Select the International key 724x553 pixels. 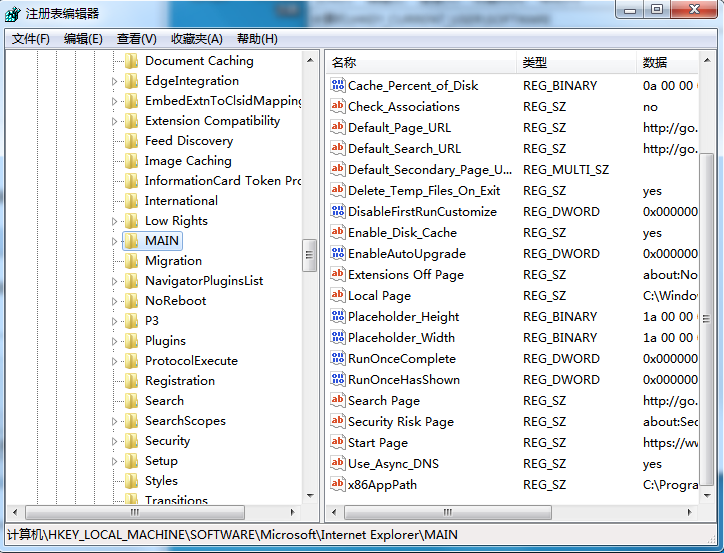181,201
